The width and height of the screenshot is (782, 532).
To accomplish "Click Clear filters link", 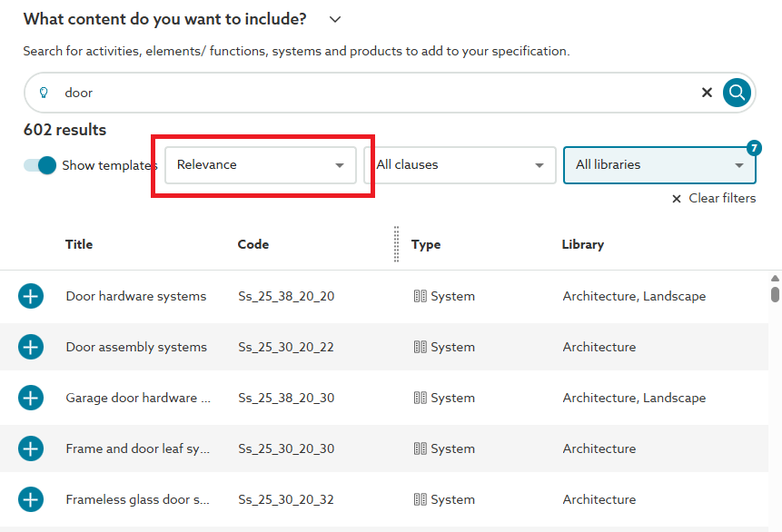I will pyautogui.click(x=714, y=198).
